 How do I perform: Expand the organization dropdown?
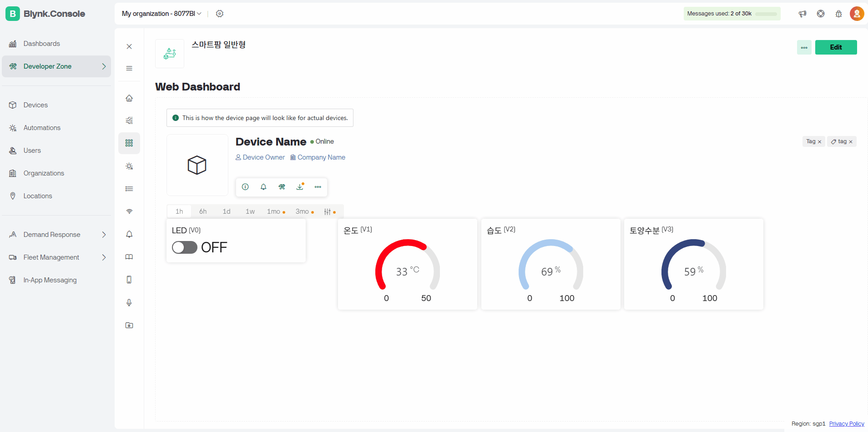(199, 14)
